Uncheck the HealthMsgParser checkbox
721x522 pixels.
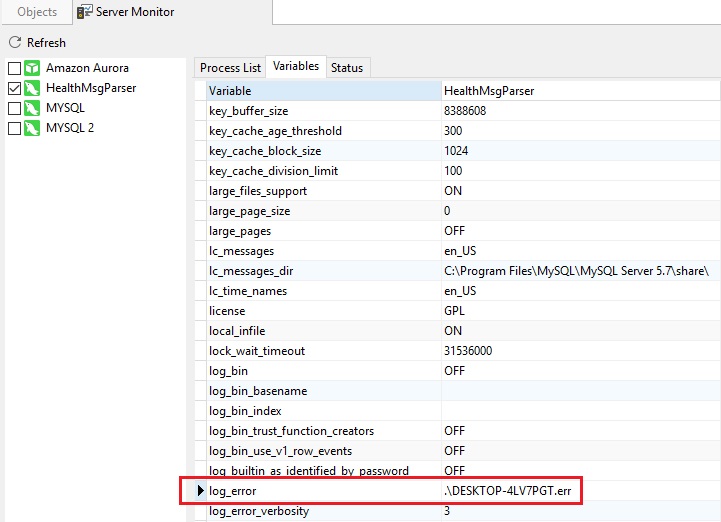tap(14, 88)
